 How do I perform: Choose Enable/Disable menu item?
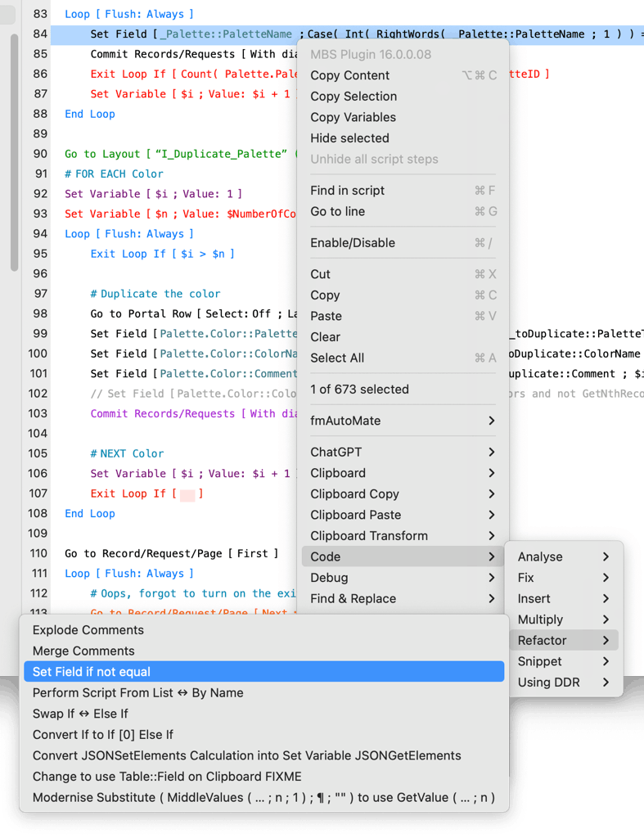tap(403, 242)
